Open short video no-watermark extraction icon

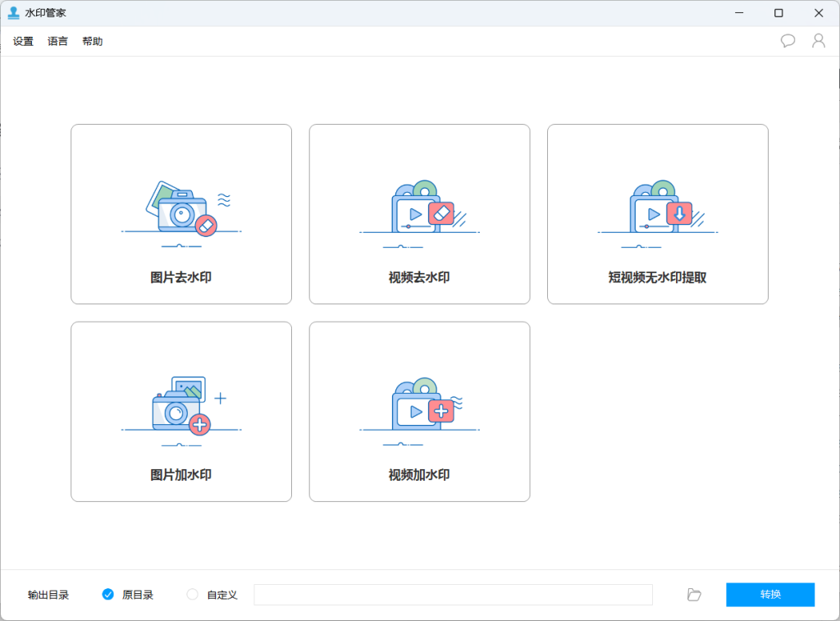tap(658, 210)
